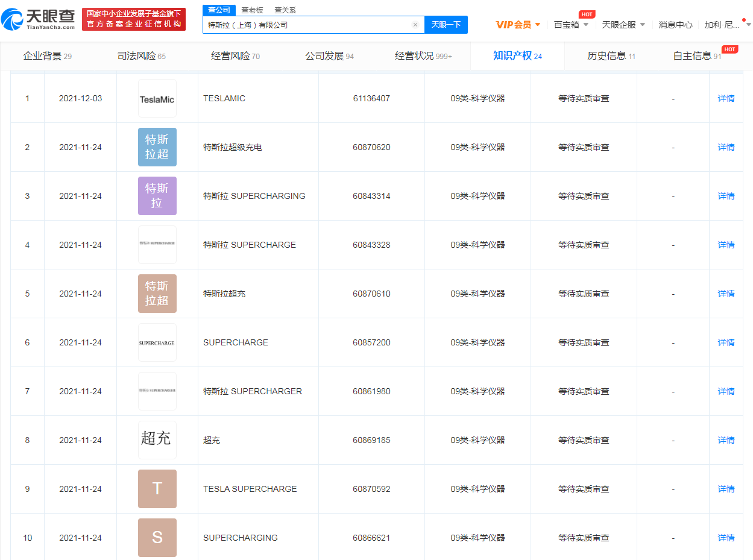The height and width of the screenshot is (560, 753).
Task: Select trademark name TESLA SUPERCHARGE
Action: click(250, 489)
